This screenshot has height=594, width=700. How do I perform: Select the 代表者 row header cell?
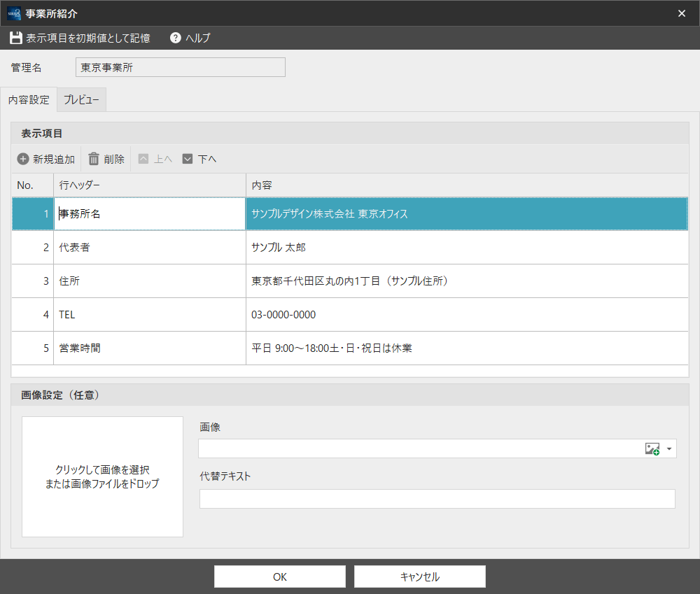pos(150,248)
